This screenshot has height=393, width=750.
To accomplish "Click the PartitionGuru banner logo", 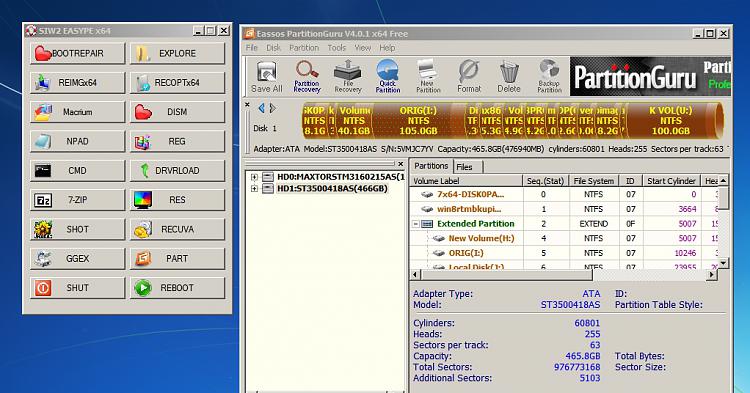I will [650, 76].
